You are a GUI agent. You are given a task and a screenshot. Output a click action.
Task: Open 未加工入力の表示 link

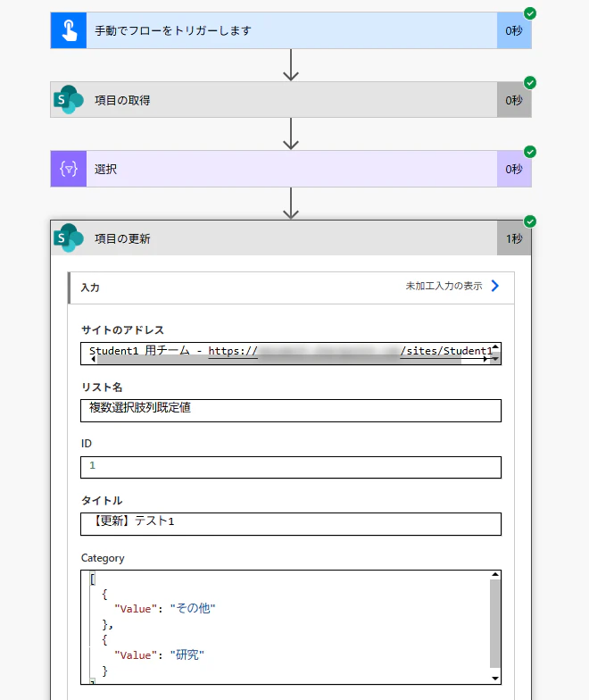point(444,286)
